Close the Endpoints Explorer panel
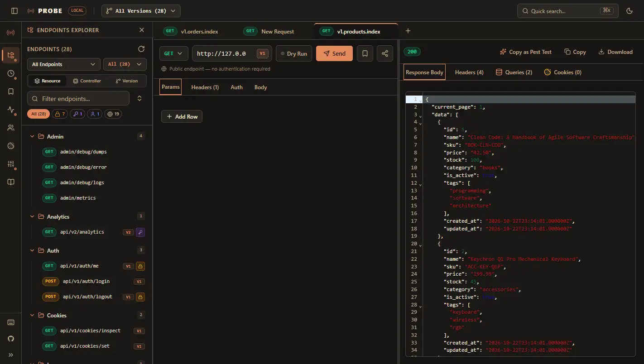This screenshot has width=644, height=364. point(142,30)
